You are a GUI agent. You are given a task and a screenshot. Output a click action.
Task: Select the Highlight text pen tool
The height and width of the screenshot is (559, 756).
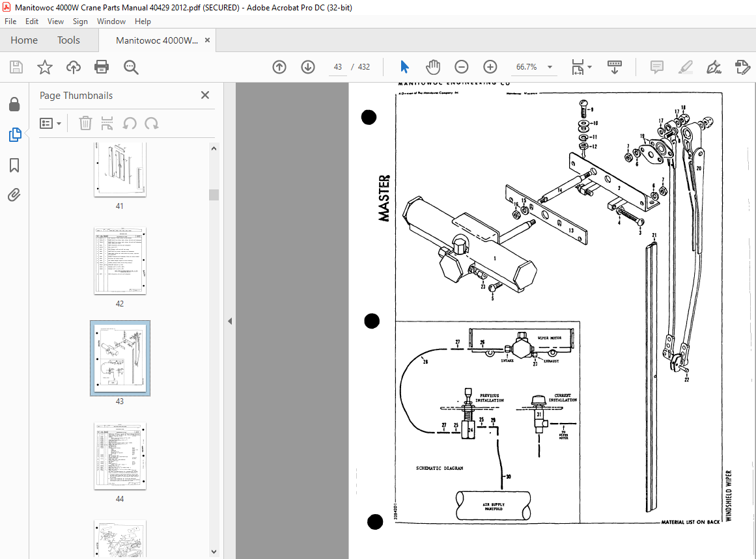click(x=685, y=67)
